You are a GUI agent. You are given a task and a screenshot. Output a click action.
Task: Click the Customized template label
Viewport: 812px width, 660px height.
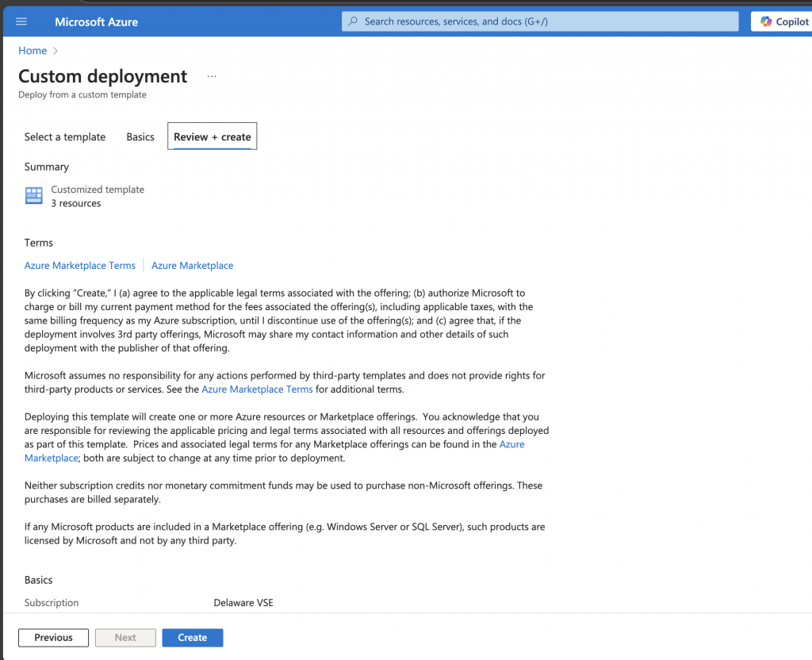pos(98,190)
